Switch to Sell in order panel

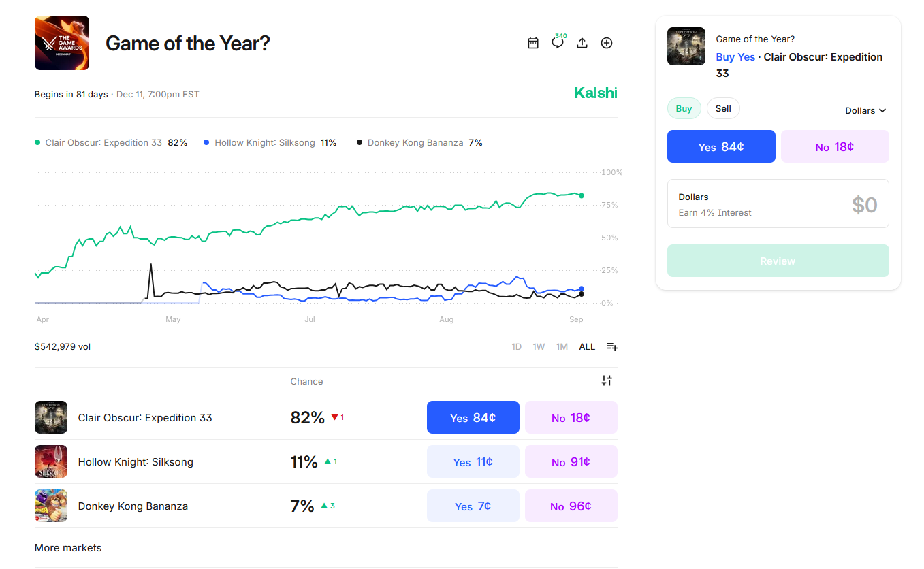(723, 109)
